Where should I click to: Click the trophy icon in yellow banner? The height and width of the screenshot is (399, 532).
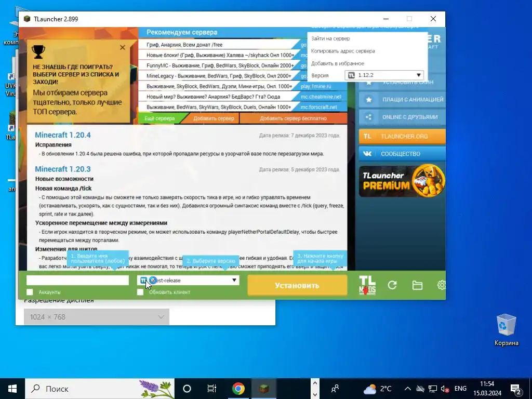(x=38, y=52)
